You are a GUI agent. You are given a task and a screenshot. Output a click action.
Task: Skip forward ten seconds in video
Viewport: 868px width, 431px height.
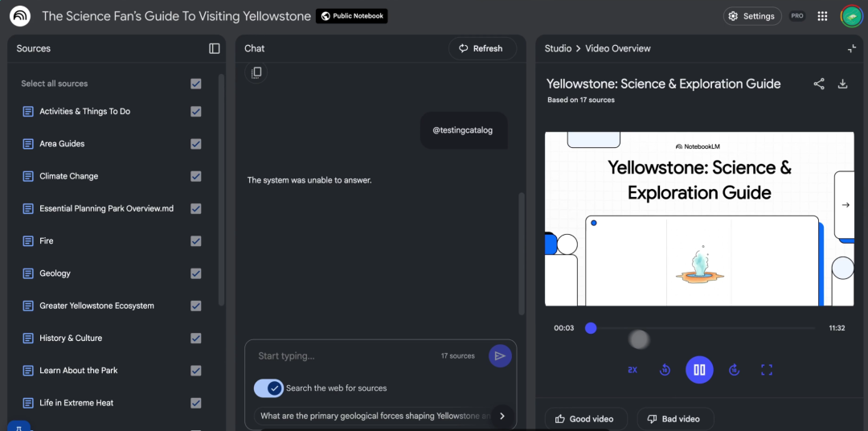[x=734, y=370]
